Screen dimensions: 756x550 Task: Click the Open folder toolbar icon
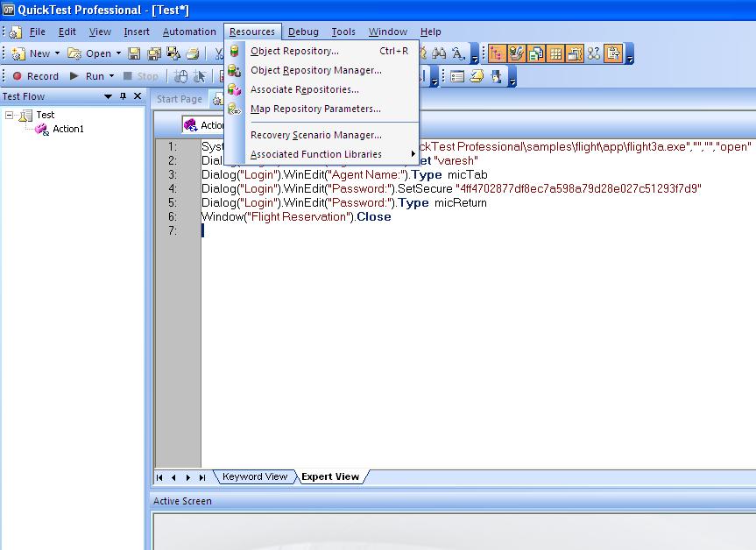click(x=74, y=53)
